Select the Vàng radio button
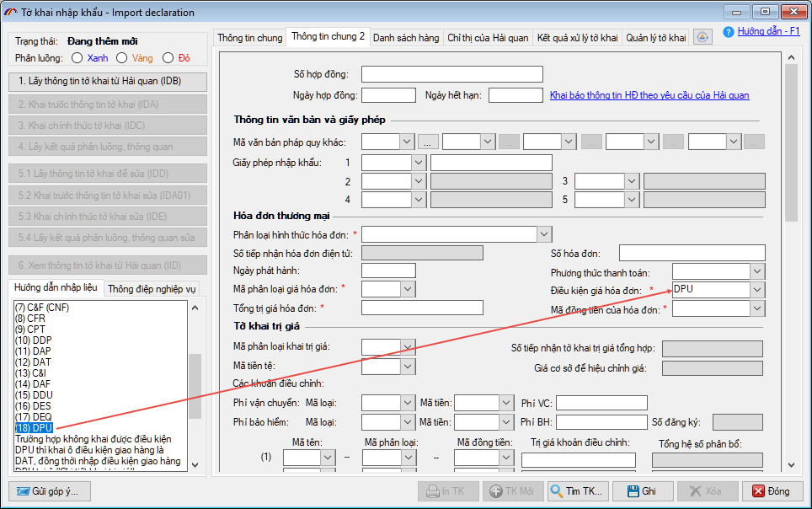 (122, 58)
